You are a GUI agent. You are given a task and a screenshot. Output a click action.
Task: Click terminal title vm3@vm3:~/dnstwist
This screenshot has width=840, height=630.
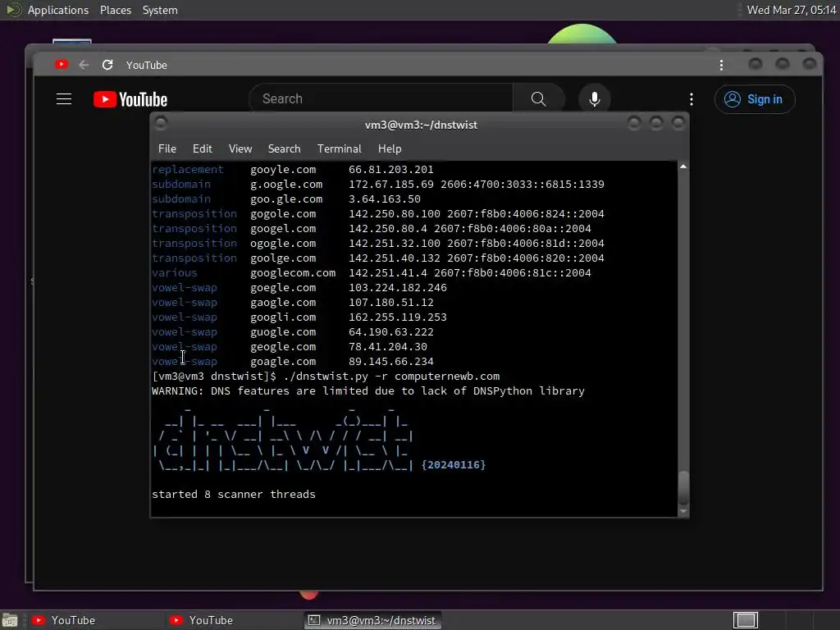click(x=421, y=125)
